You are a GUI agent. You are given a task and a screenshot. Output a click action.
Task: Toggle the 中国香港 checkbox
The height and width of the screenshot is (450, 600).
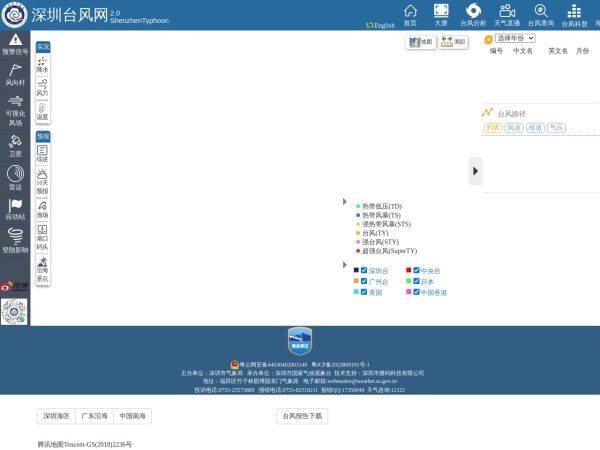415,292
